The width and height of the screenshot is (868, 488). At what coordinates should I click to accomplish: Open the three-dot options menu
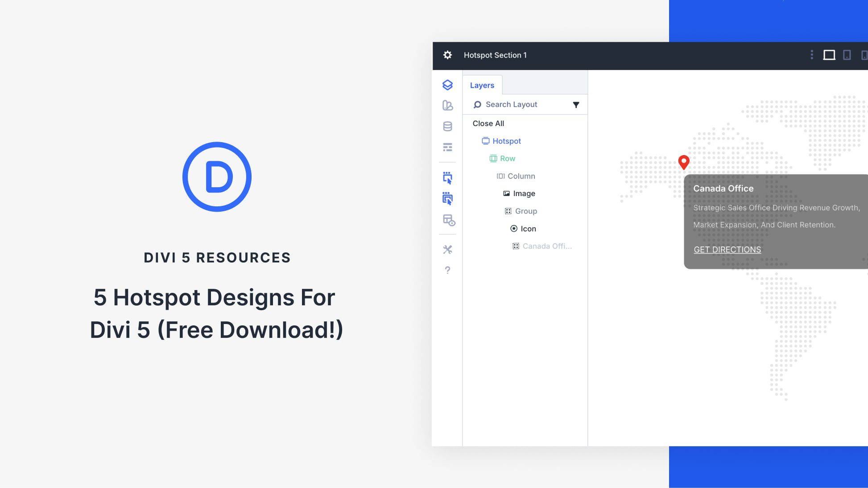click(x=811, y=55)
